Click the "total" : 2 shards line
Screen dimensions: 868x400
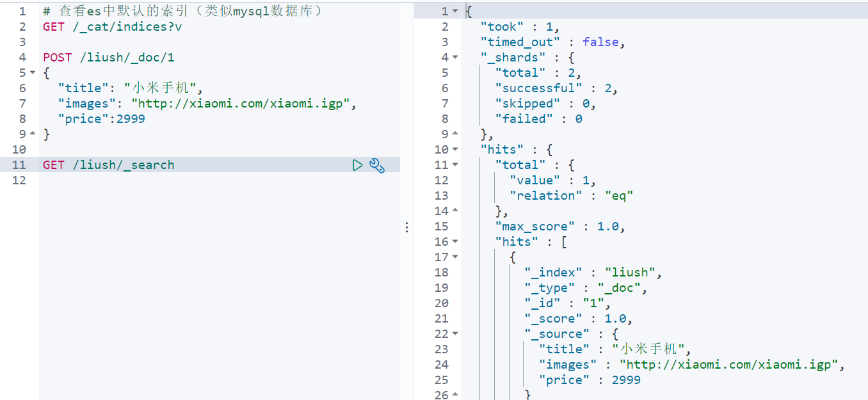[538, 73]
